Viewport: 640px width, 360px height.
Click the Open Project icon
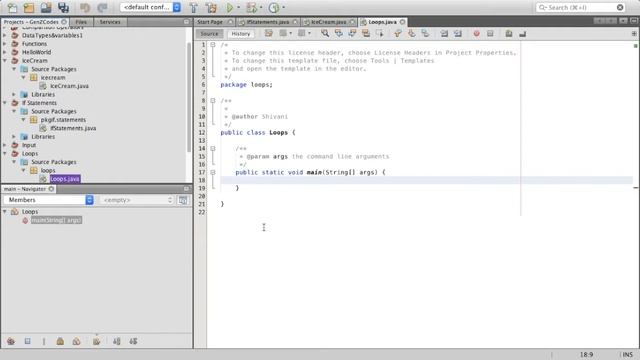[x=46, y=7]
